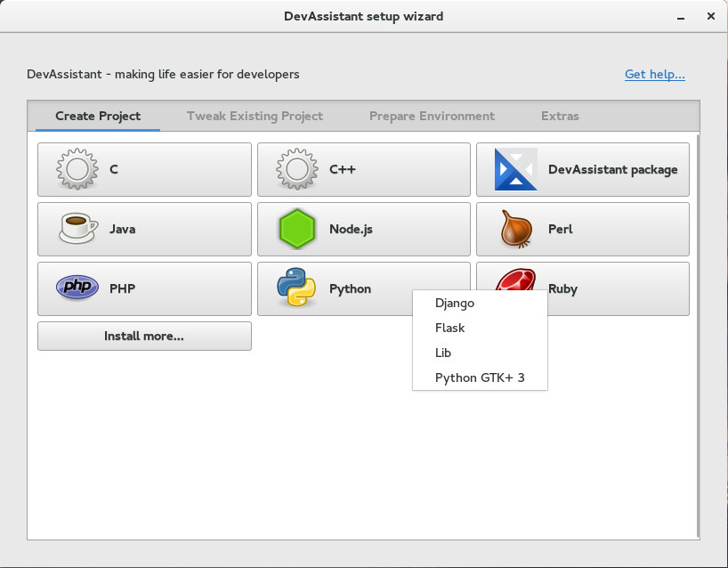Click the green Node.js hexagon icon

pos(297,229)
